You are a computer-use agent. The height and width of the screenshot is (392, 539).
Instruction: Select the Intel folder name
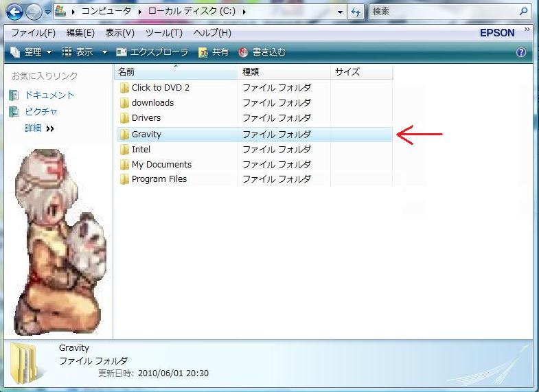(x=141, y=150)
